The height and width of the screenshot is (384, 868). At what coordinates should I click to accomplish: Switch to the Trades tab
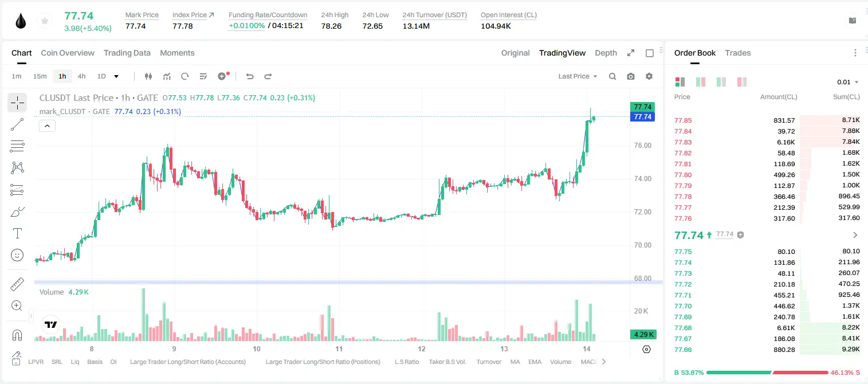738,53
